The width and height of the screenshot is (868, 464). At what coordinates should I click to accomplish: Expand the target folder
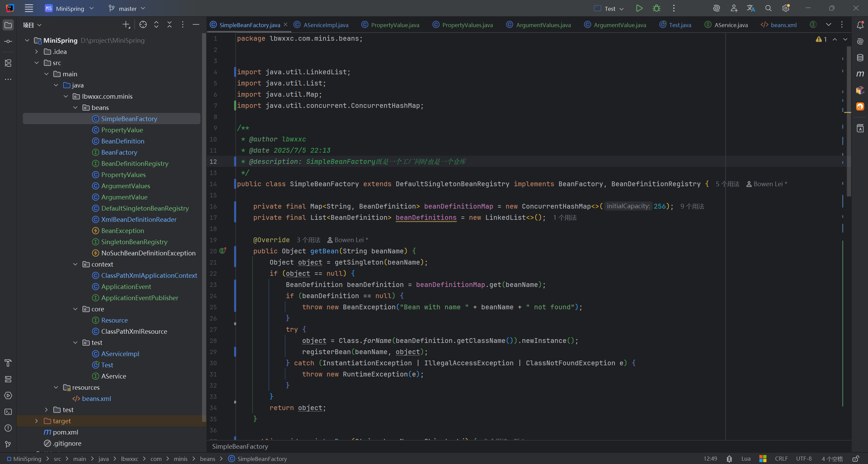37,421
